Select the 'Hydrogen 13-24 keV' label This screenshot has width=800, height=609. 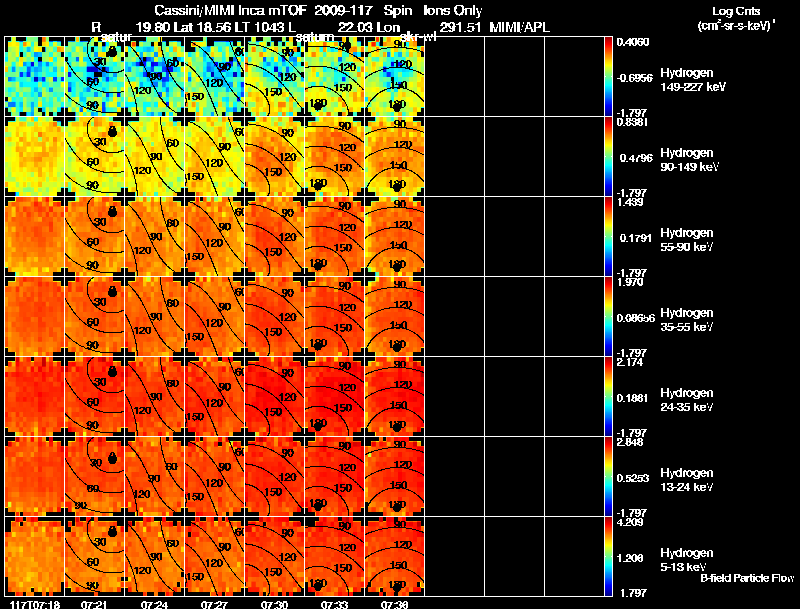tap(687, 480)
